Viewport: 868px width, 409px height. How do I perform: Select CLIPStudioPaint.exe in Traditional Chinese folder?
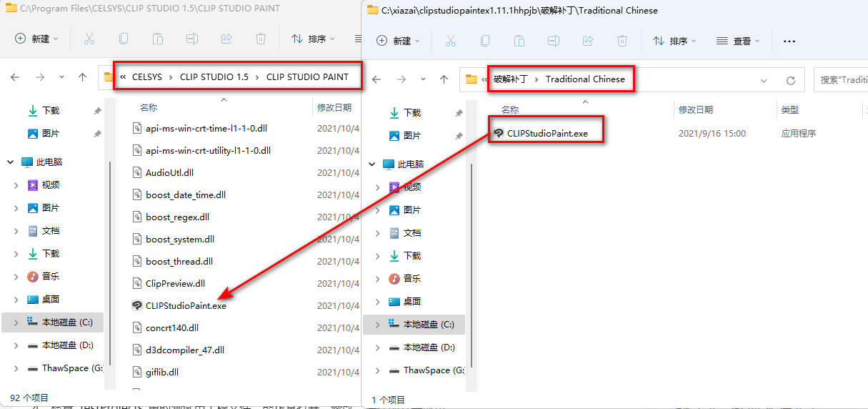[x=547, y=133]
